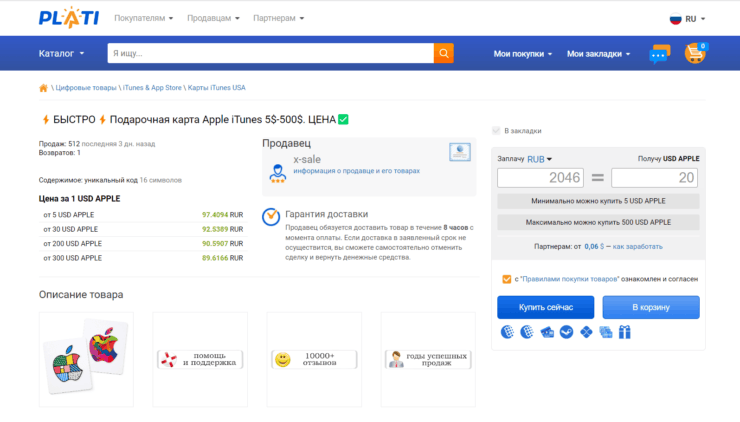The width and height of the screenshot is (740, 422).
Task: Click the Russian flag language icon
Action: 675,19
